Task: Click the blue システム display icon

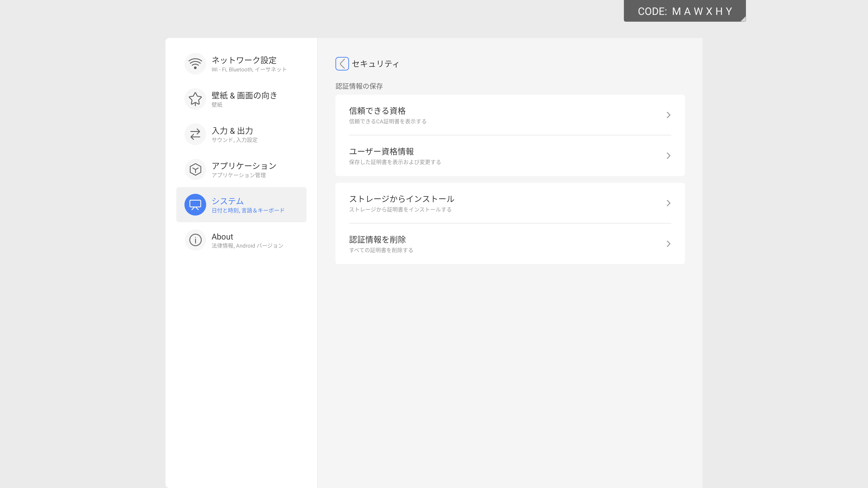Action: click(x=195, y=205)
